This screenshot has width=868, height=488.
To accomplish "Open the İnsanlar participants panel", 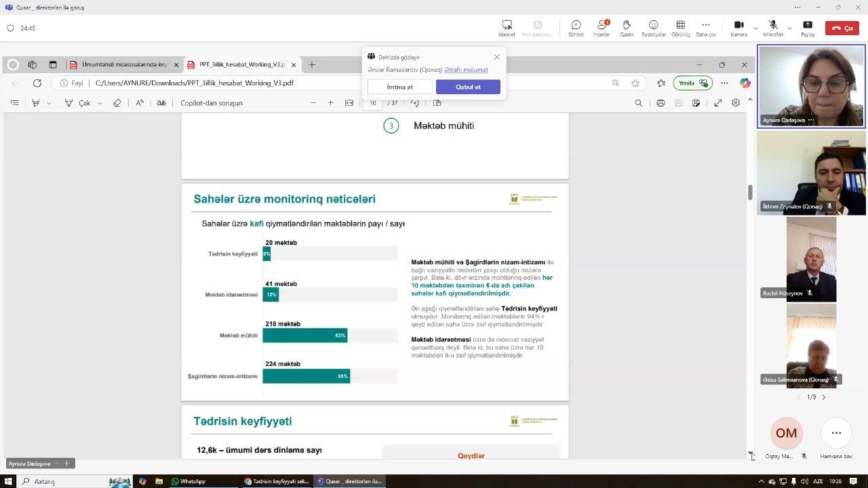I will (601, 28).
